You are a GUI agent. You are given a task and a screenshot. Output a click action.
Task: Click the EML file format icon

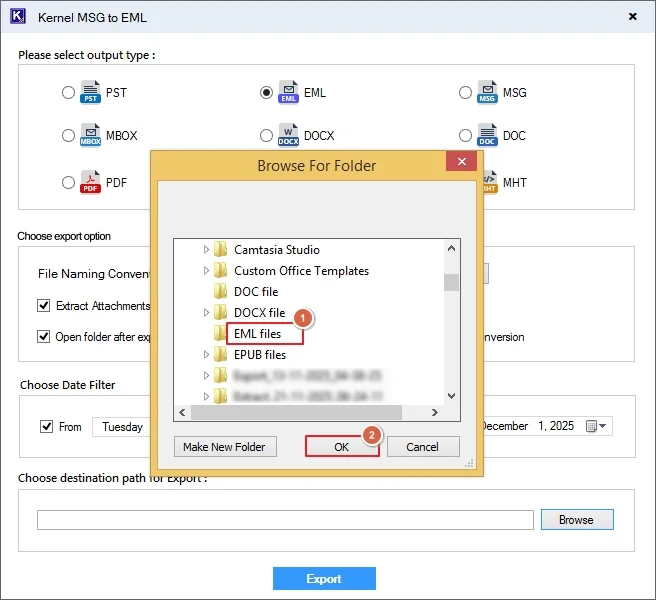click(x=288, y=93)
